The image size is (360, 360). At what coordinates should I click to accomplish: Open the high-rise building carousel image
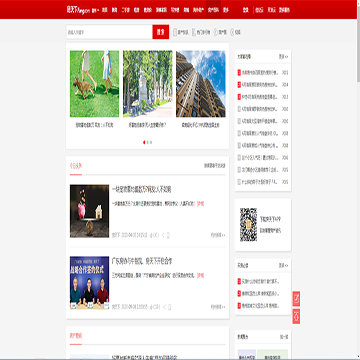pyautogui.click(x=201, y=84)
